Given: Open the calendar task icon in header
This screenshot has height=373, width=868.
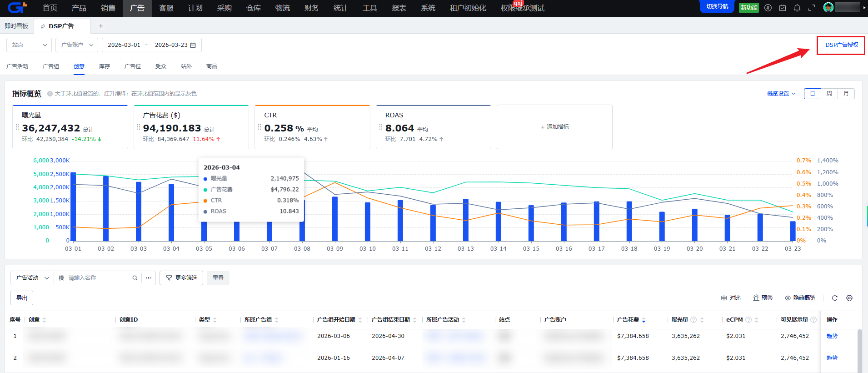Looking at the screenshot, I should point(782,8).
